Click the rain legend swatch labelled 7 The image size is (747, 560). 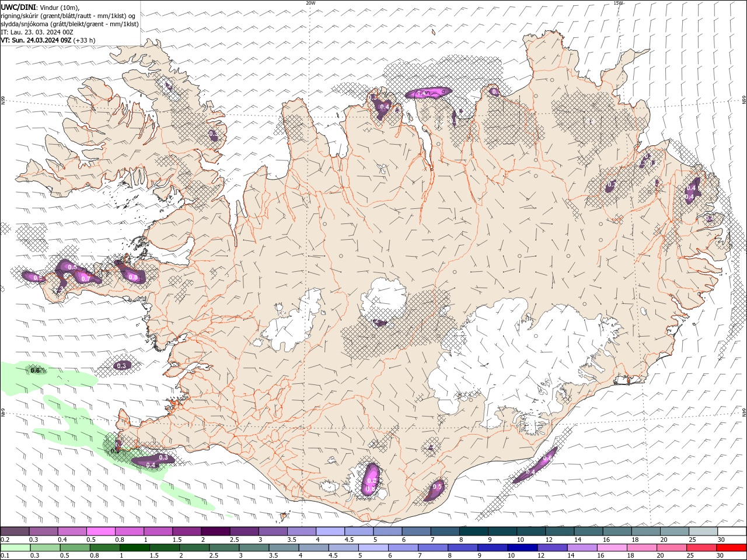click(432, 548)
